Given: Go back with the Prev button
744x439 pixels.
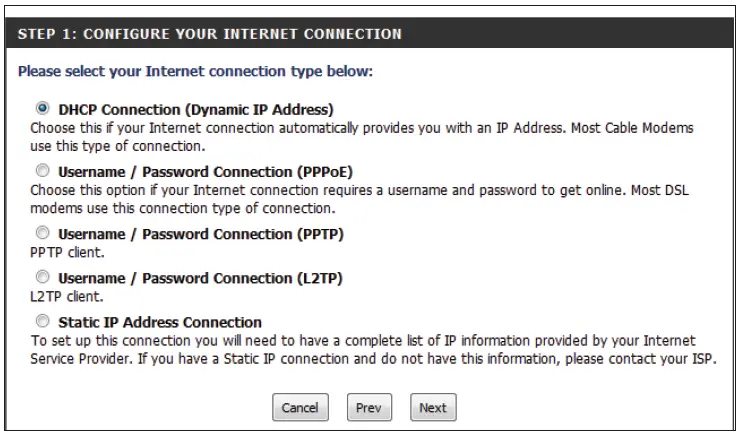Looking at the screenshot, I should pyautogui.click(x=370, y=408).
